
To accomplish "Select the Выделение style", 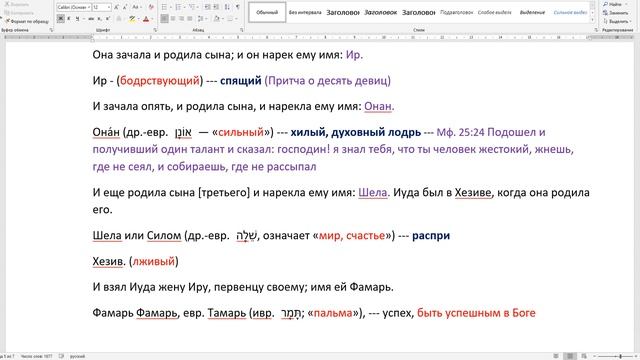I will pos(532,12).
